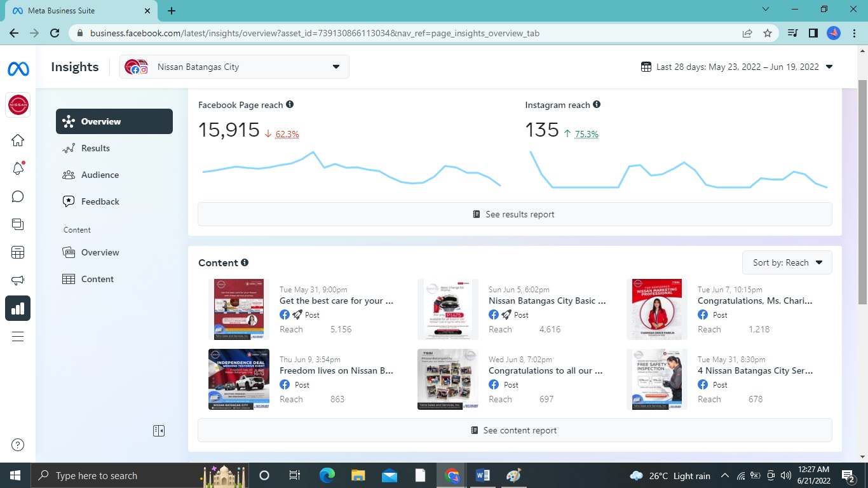The height and width of the screenshot is (488, 868).
Task: Open the Results section
Action: (x=114, y=148)
